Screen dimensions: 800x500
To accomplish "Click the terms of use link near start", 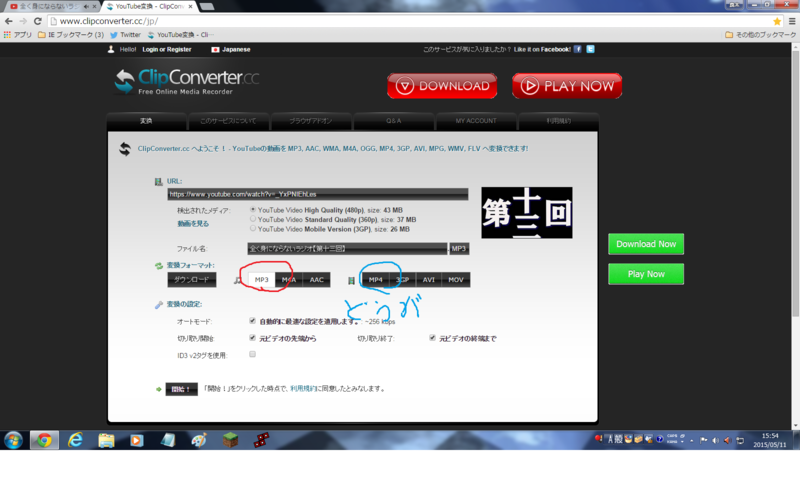I will (x=303, y=389).
